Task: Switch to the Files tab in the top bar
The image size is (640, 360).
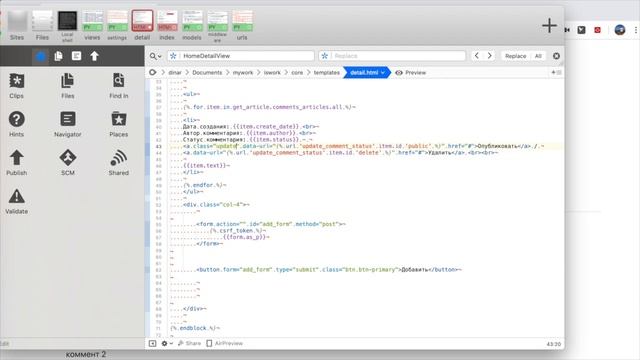Action: [x=42, y=26]
